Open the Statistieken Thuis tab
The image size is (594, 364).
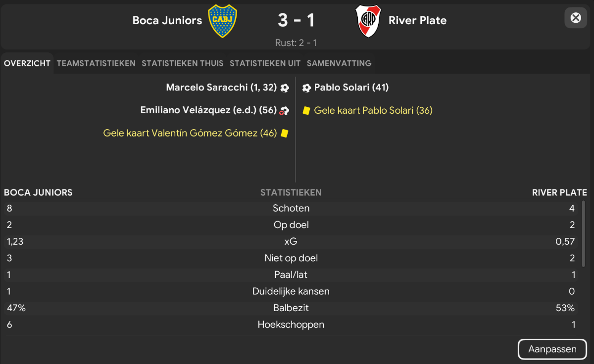click(183, 63)
